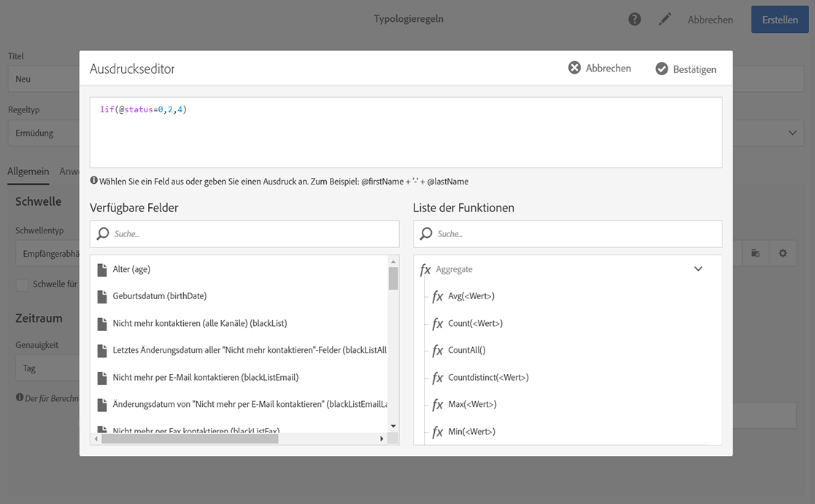Click the fx icon beside CountAll()
This screenshot has width=815, height=504.
[x=438, y=350]
